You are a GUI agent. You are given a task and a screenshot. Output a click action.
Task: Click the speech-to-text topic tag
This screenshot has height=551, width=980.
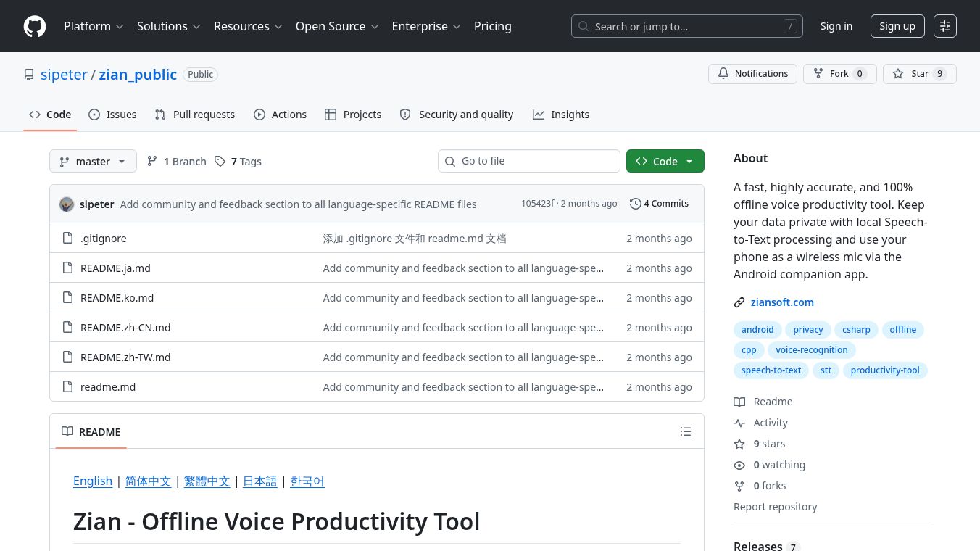(771, 370)
